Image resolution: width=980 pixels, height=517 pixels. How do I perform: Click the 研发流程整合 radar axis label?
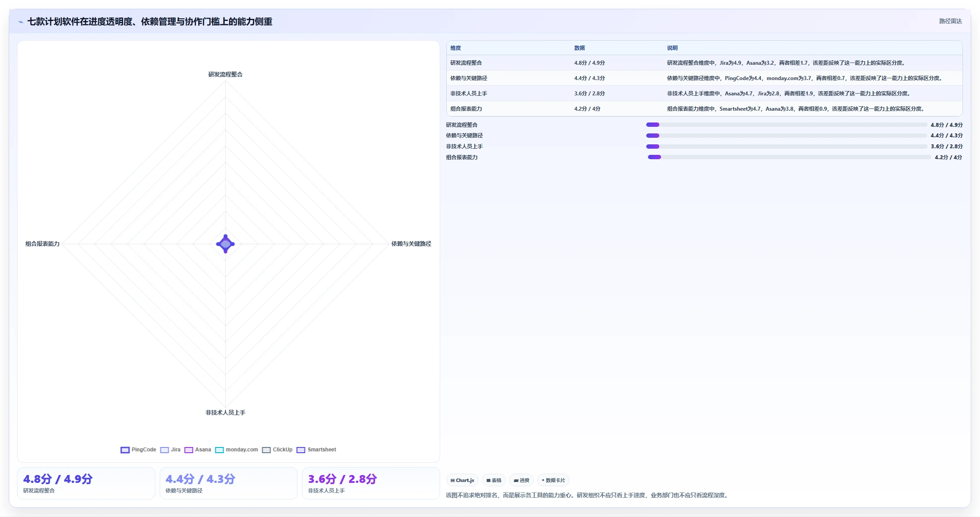pyautogui.click(x=225, y=74)
